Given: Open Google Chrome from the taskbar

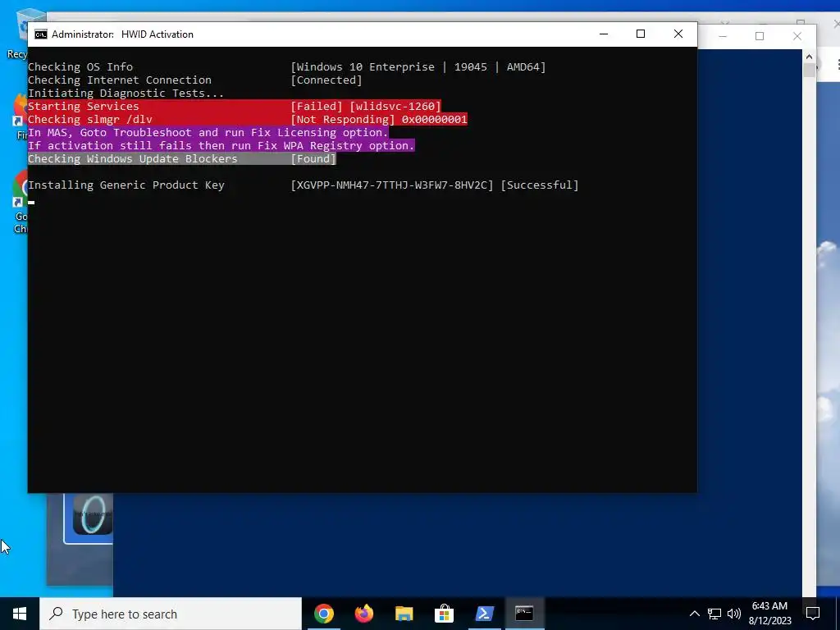Looking at the screenshot, I should click(x=324, y=614).
